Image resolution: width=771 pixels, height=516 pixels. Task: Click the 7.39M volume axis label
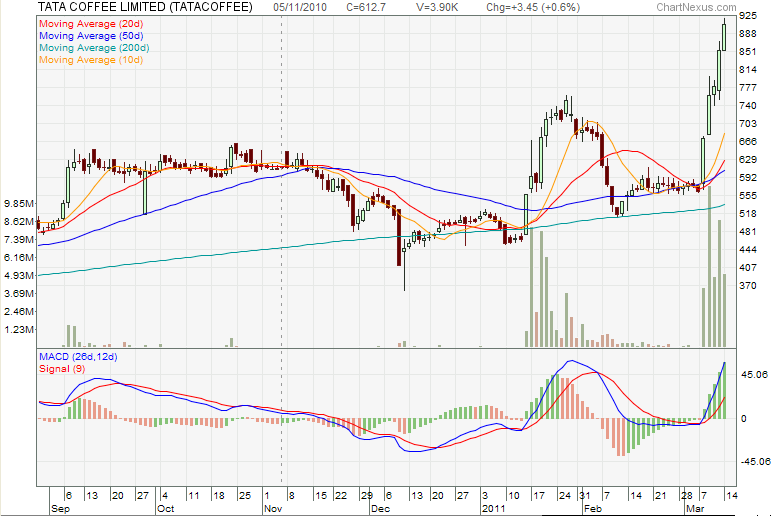tap(19, 239)
